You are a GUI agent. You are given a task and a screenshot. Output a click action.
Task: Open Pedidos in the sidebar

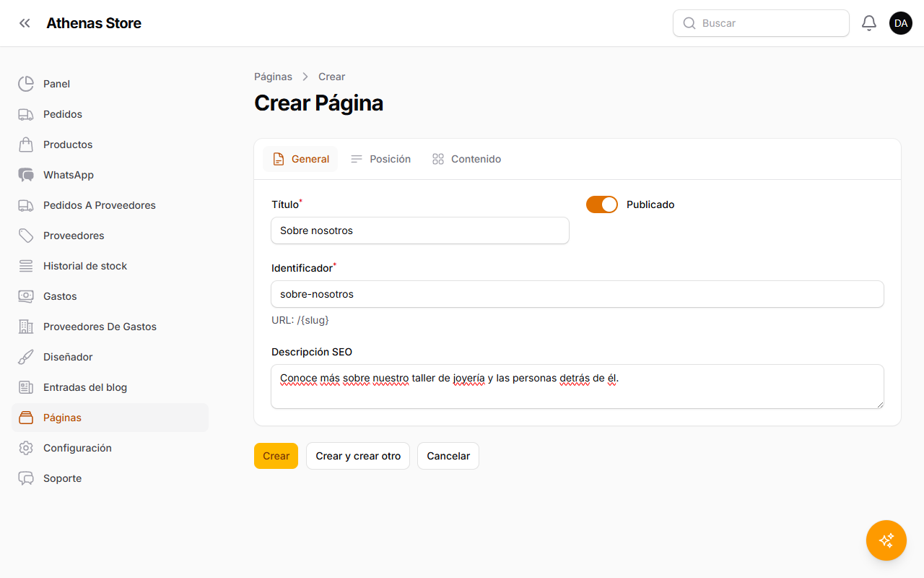click(110, 114)
